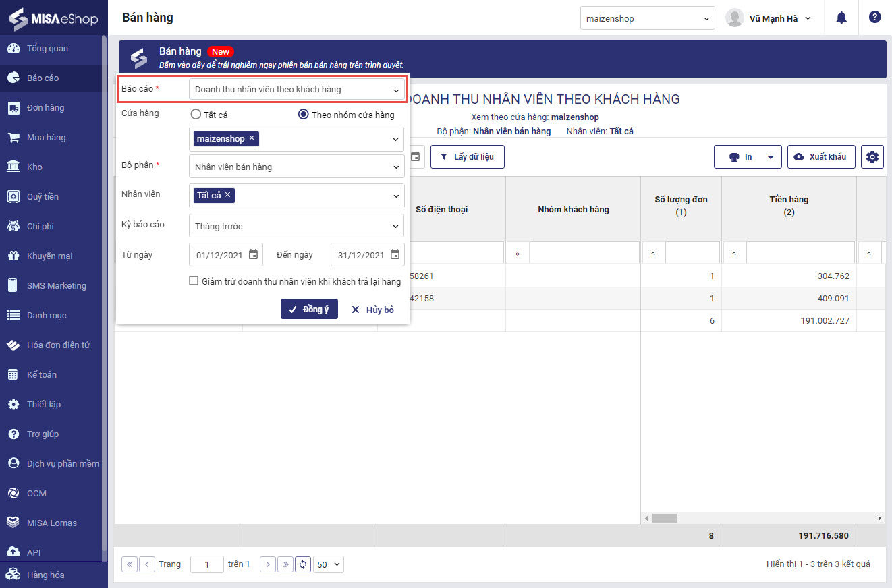Open help question mark icon
The image size is (892, 588).
[874, 18]
